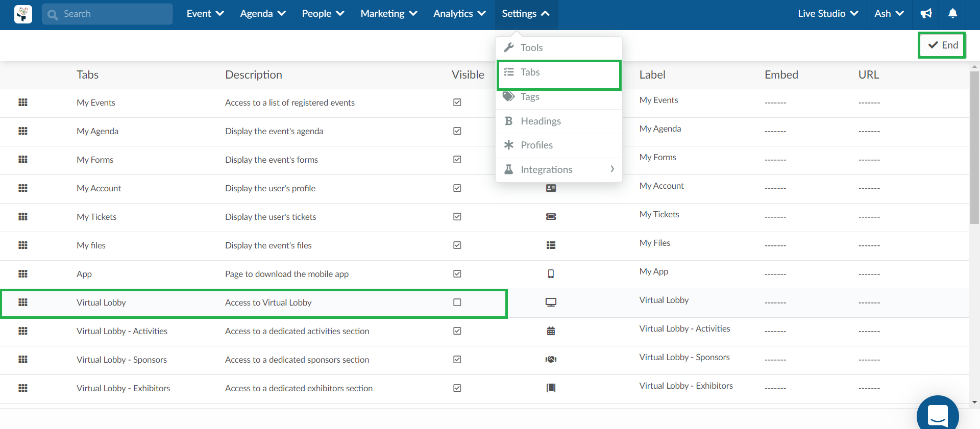Uncheck Visible for My Tickets

pyautogui.click(x=457, y=217)
